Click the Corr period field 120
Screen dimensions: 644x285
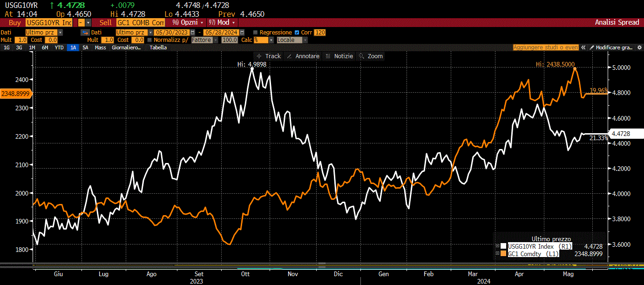[x=320, y=33]
